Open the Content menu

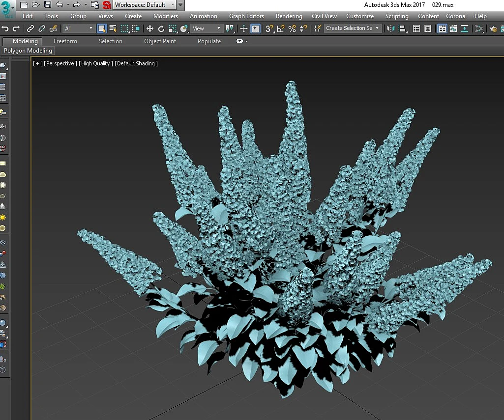[428, 16]
